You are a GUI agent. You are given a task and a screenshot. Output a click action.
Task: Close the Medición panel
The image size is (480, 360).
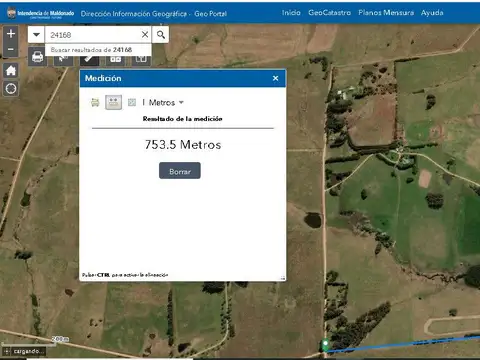point(275,78)
